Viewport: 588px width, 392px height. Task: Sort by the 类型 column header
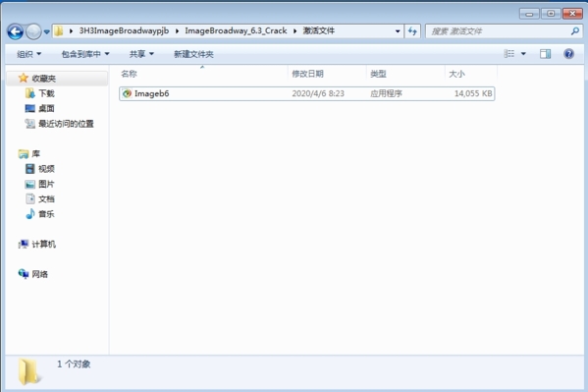[405, 74]
